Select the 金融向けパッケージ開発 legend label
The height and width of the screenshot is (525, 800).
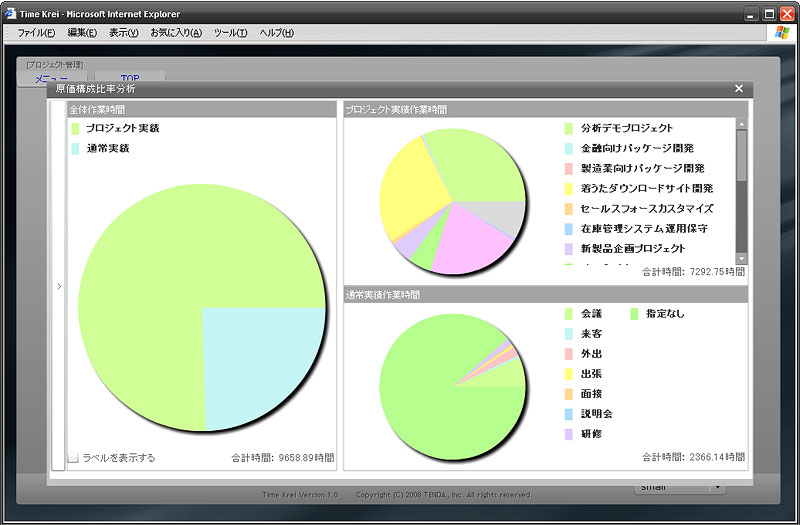(637, 148)
